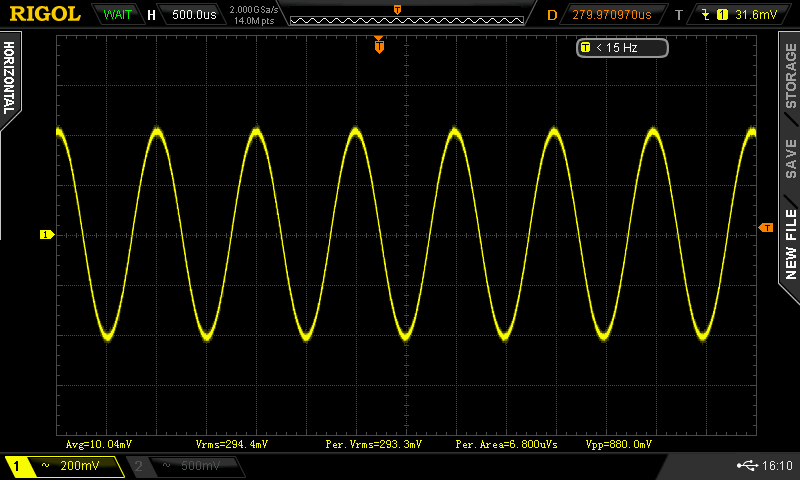The image size is (800, 480).
Task: Open the HORIZONTAL side tab
Action: (9, 80)
